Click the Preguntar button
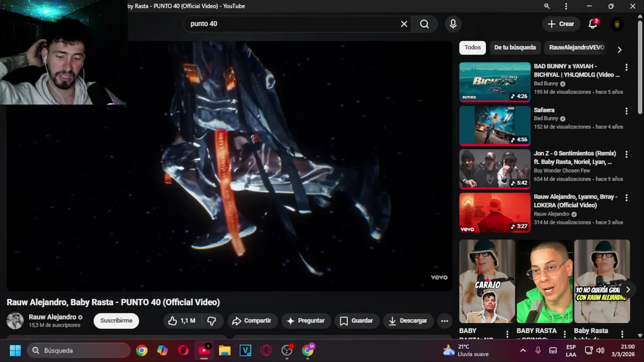Viewport: 644px width, 362px height. [305, 321]
